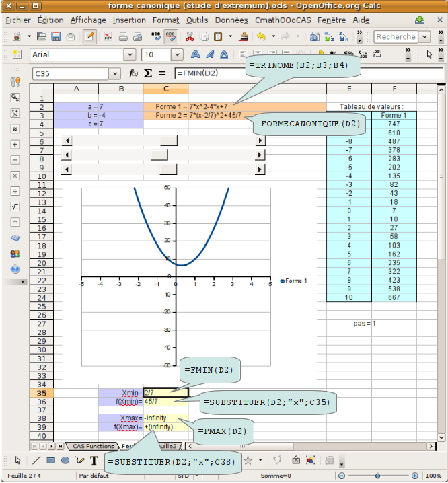Click the Cut scissors icon
Image resolution: width=448 pixels, height=483 pixels.
tap(189, 36)
